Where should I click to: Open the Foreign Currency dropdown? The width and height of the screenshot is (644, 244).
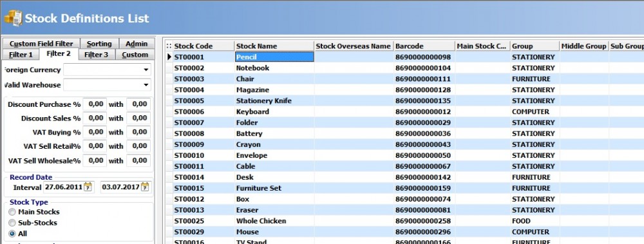coord(146,70)
